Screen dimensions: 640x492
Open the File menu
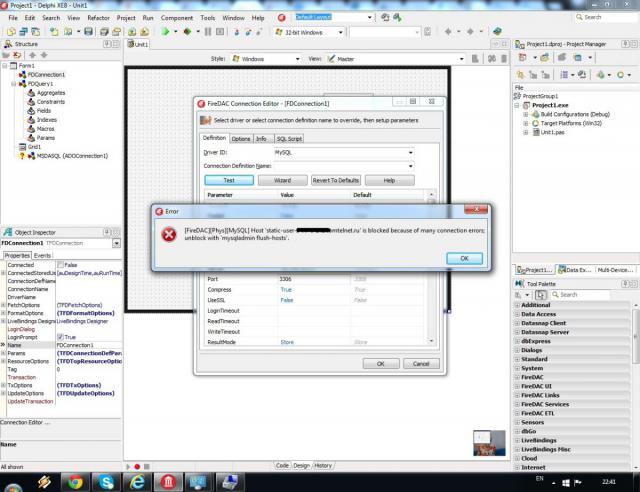pyautogui.click(x=13, y=18)
